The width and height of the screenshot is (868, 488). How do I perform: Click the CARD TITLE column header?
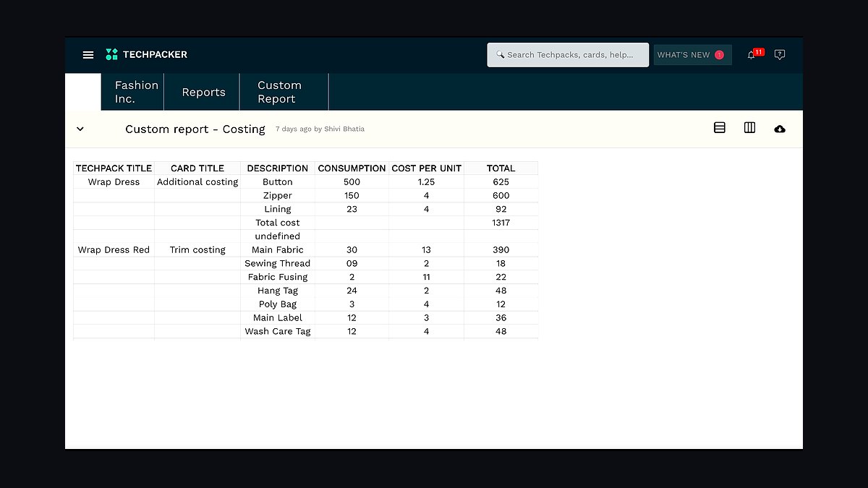tap(197, 168)
